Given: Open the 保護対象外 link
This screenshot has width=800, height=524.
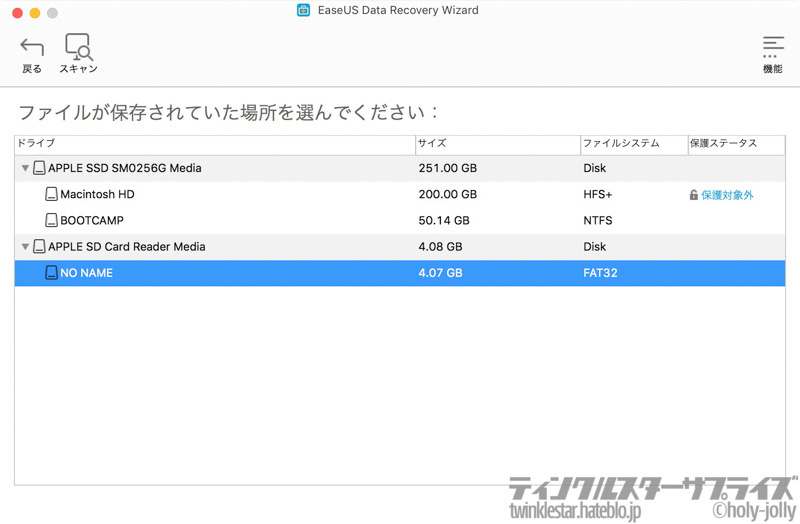Looking at the screenshot, I should (x=727, y=195).
